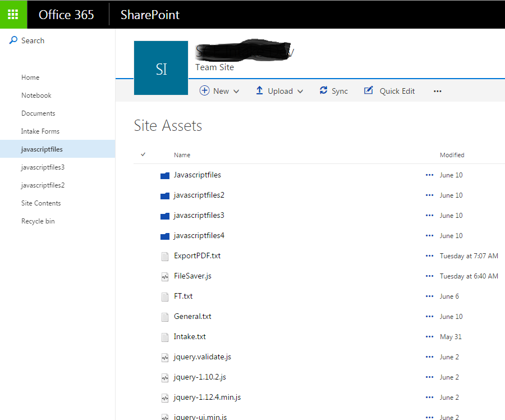
Task: Click the plus icon beside New
Action: pos(204,90)
